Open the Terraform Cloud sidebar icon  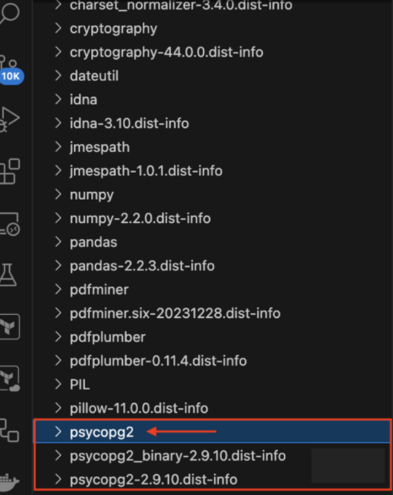tap(10, 379)
